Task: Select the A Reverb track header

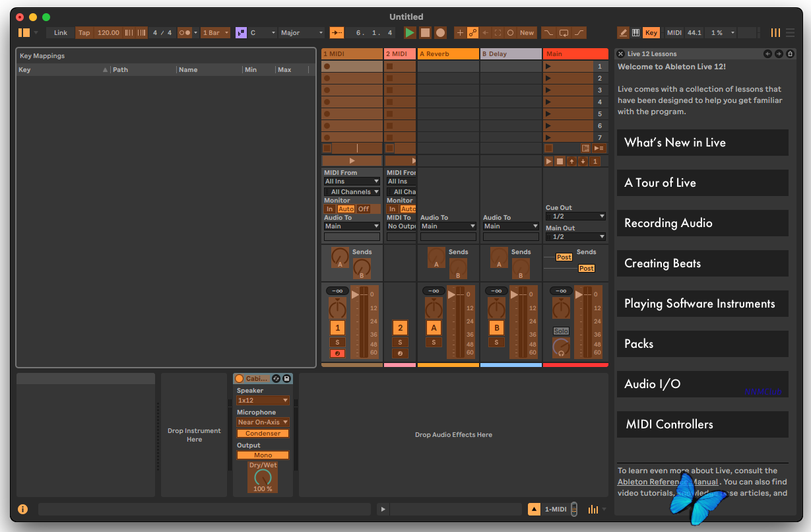Action: click(x=448, y=53)
